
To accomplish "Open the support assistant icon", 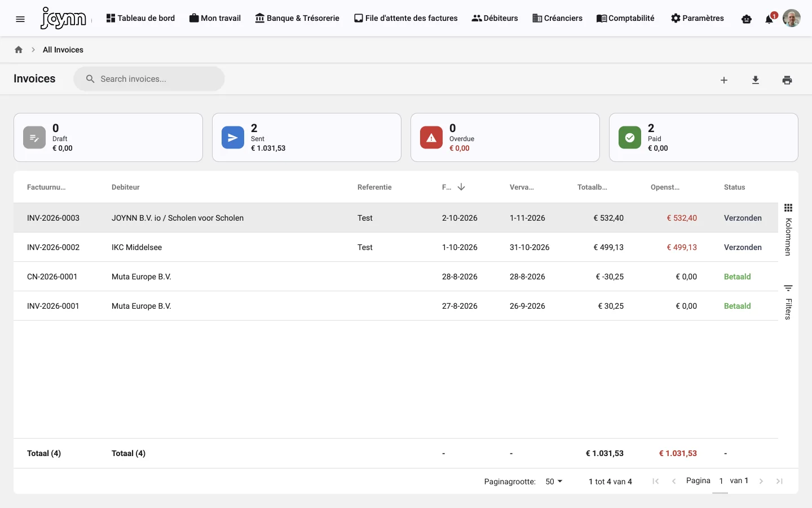I will 747,19.
